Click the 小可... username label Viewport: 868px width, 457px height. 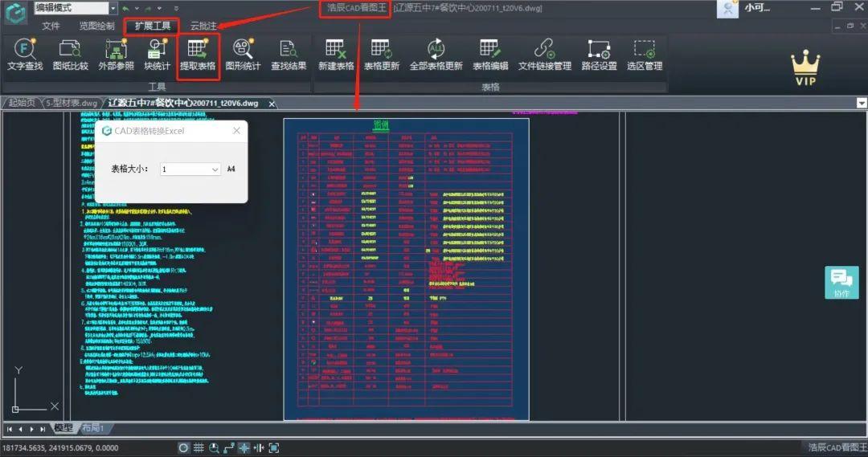757,8
